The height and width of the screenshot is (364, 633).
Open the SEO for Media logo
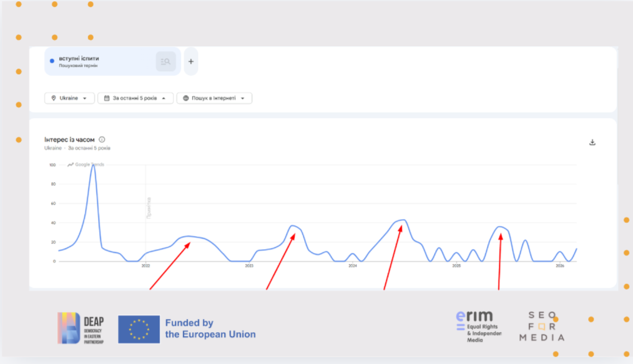(541, 326)
